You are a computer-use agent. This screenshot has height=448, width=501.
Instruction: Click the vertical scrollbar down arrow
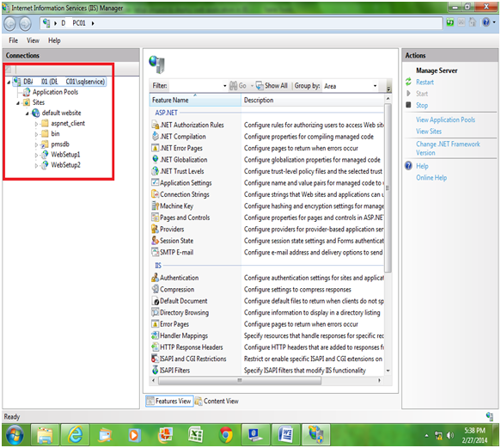click(x=388, y=371)
